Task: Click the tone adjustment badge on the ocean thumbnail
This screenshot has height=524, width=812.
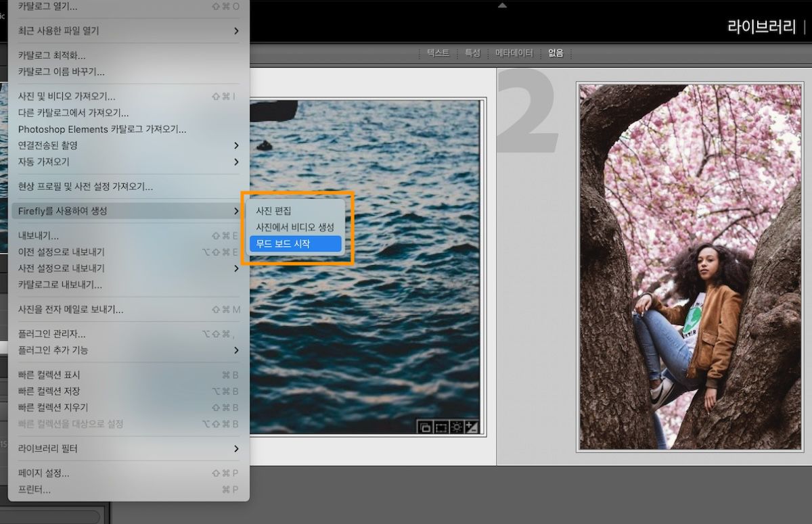Action: 471,427
